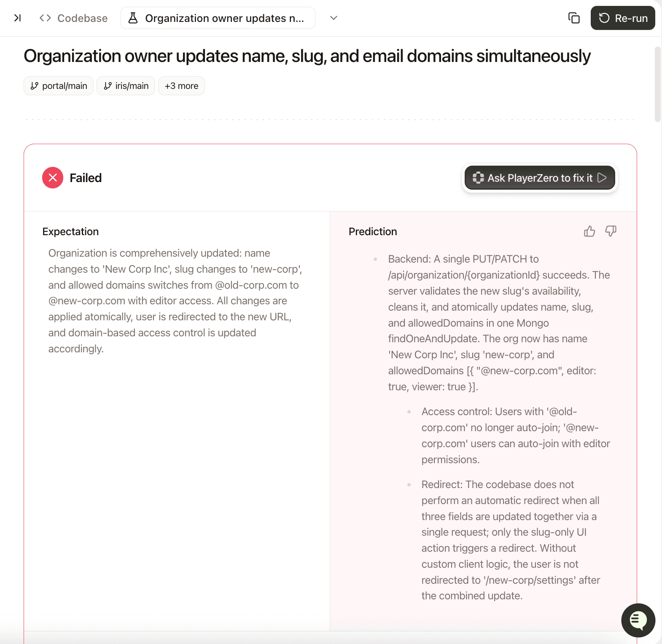The image size is (662, 644).
Task: Click the flask icon in test tab
Action: tap(133, 18)
